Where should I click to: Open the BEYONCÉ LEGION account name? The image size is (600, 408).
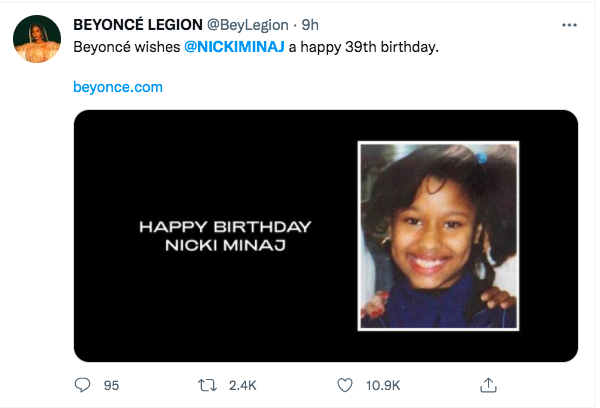pos(138,25)
